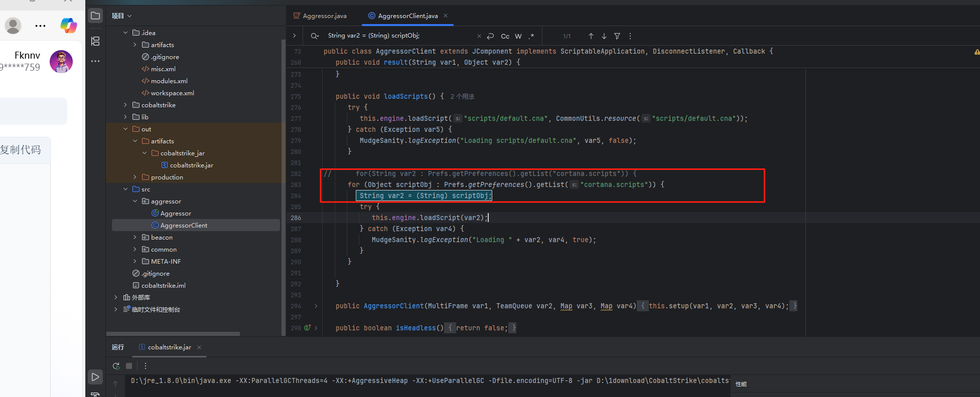This screenshot has width=980, height=397.
Task: Select modules.xml in the project tree
Action: (x=169, y=81)
